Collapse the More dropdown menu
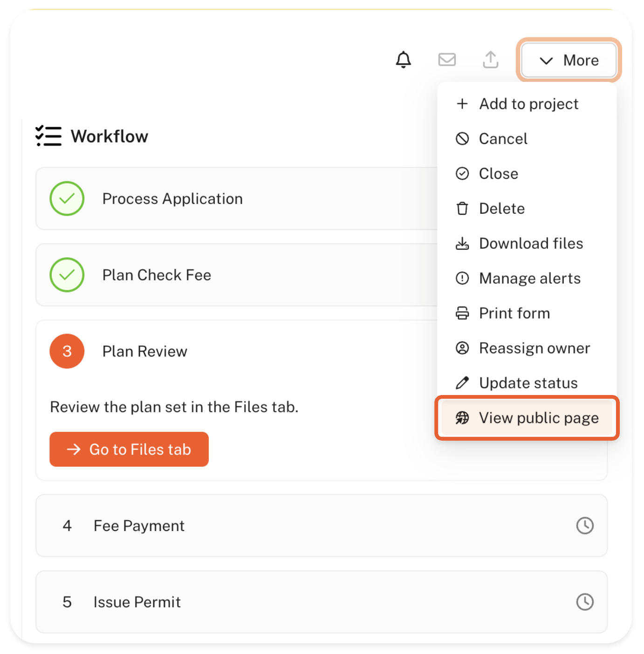The width and height of the screenshot is (644, 654). 569,60
